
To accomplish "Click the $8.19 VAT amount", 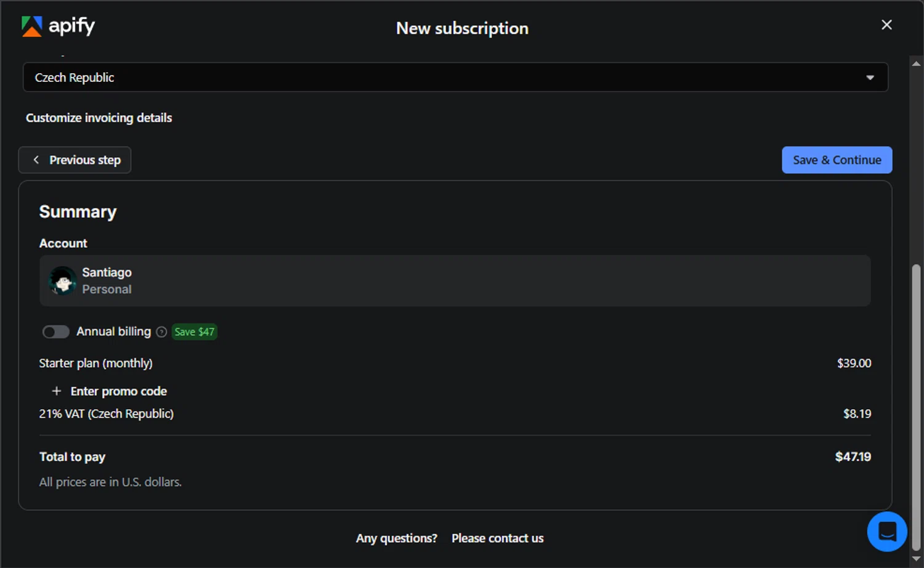I will (x=857, y=414).
